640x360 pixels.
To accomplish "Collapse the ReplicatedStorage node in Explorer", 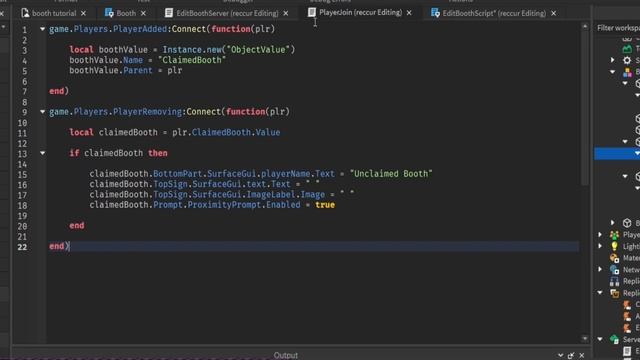I will pos(600,293).
